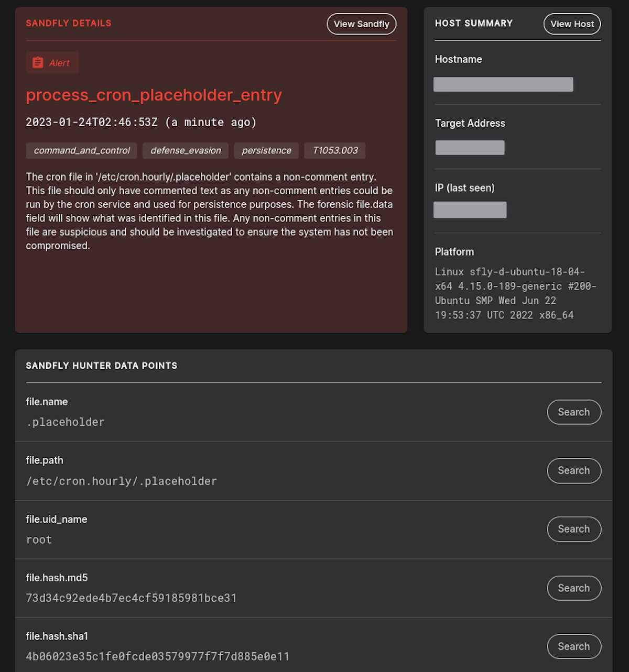Select the redacted Target Address field
The height and width of the screenshot is (672, 629).
point(469,147)
